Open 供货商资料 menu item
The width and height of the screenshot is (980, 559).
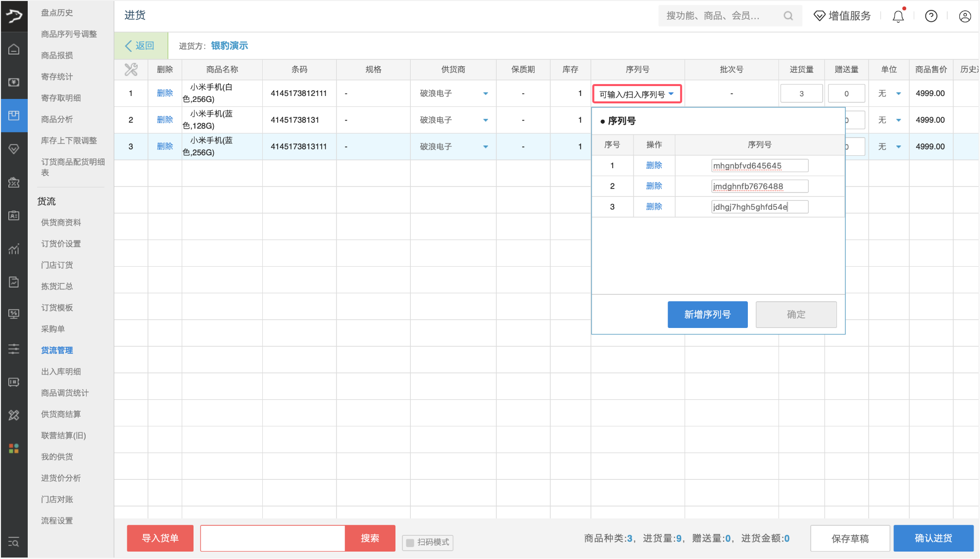[x=61, y=223]
